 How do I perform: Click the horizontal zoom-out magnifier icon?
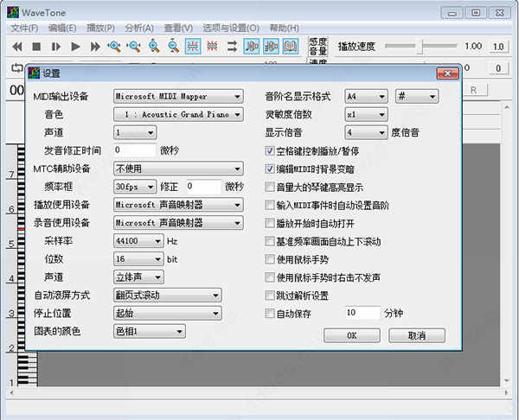tap(134, 47)
